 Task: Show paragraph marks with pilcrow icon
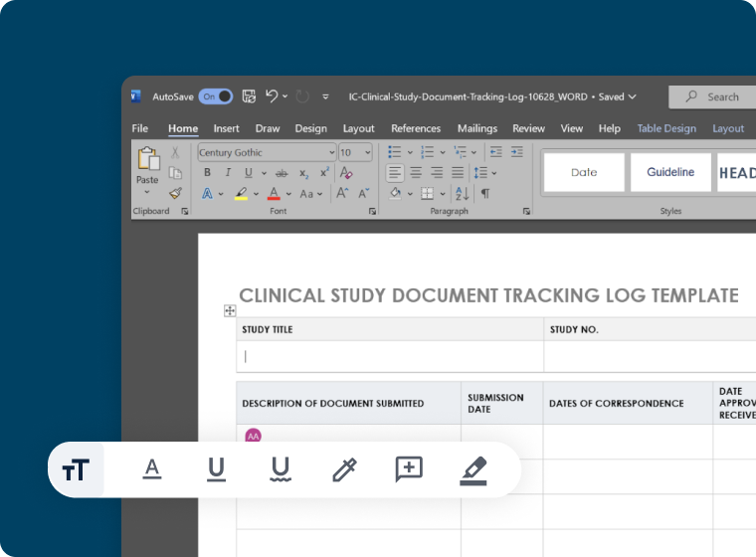pyautogui.click(x=485, y=194)
